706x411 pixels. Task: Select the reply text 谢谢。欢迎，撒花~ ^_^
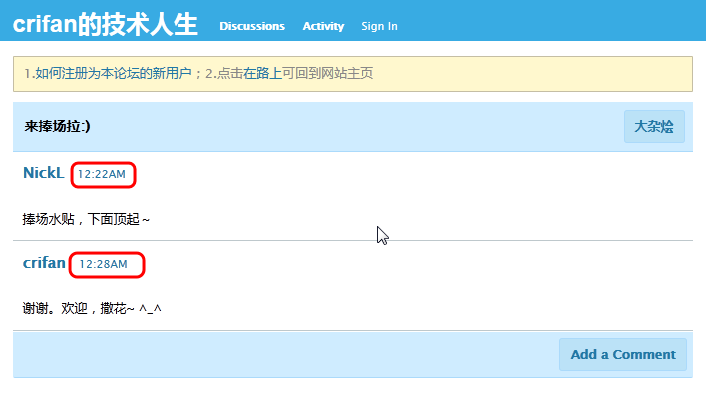92,308
